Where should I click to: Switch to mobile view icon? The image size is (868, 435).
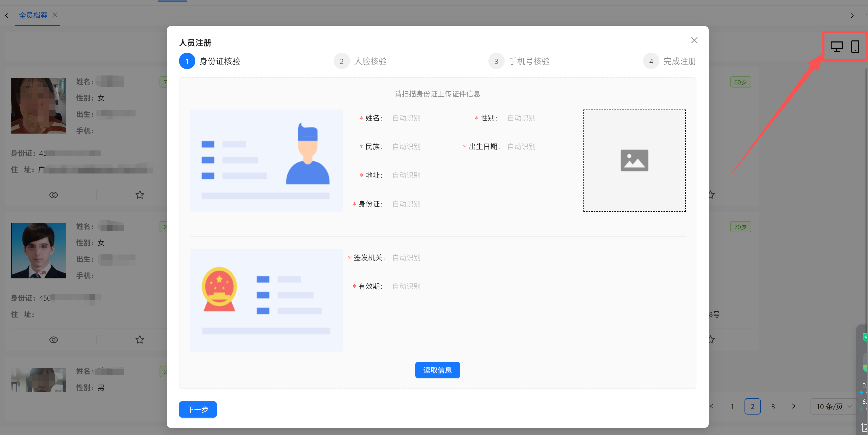[x=855, y=46]
